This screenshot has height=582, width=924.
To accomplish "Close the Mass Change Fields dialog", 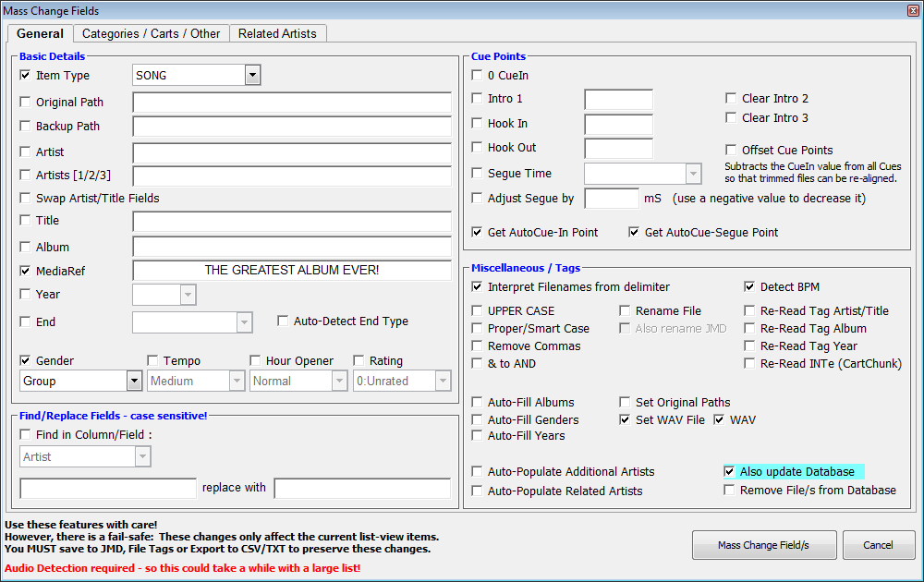I will tap(913, 11).
